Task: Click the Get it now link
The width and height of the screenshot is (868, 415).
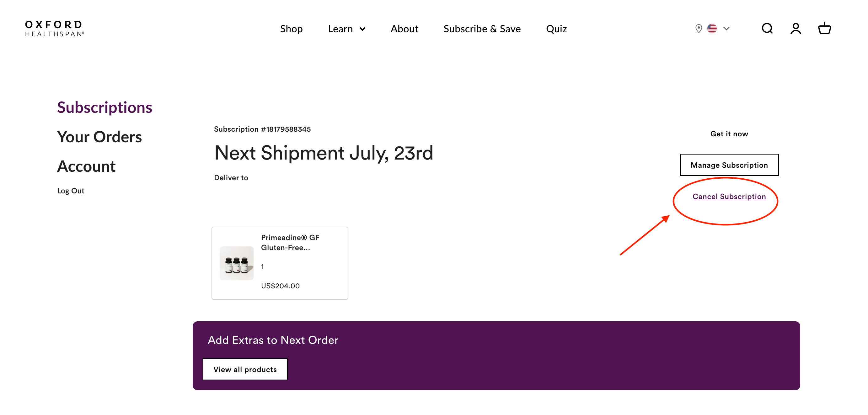Action: (x=729, y=134)
